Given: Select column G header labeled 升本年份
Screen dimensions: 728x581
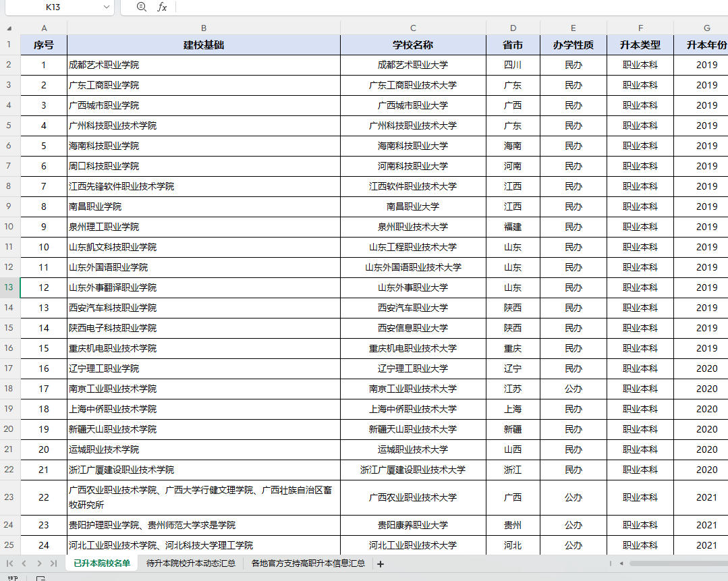Looking at the screenshot, I should (706, 28).
